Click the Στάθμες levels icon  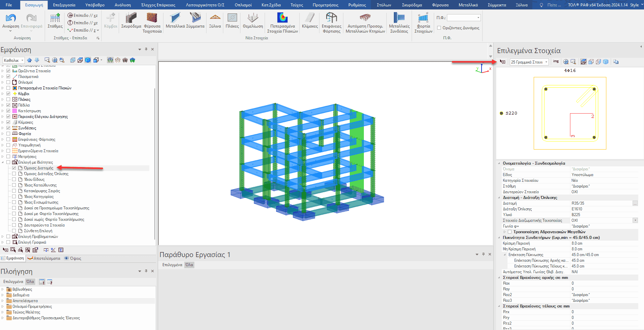point(55,20)
